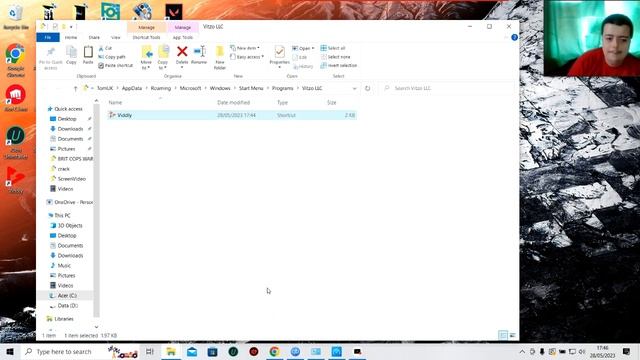Open Downloads under Quick access

[70, 129]
